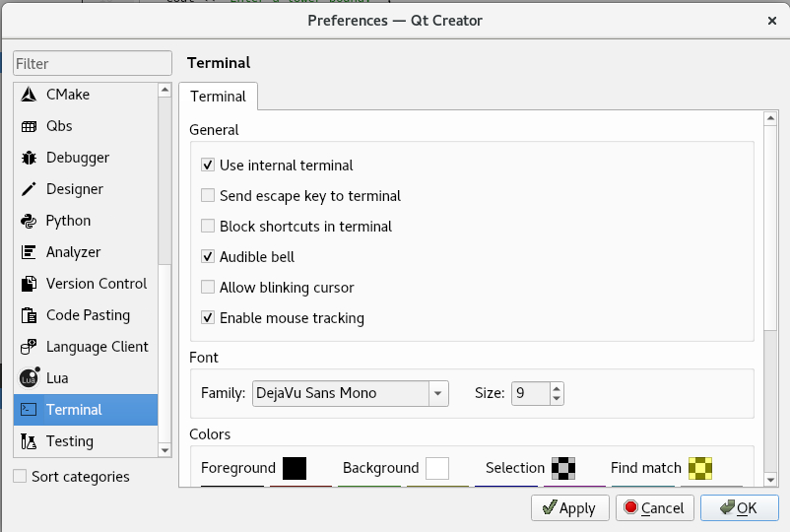790x532 pixels.
Task: Open the Qbs category icon
Action: 29,126
